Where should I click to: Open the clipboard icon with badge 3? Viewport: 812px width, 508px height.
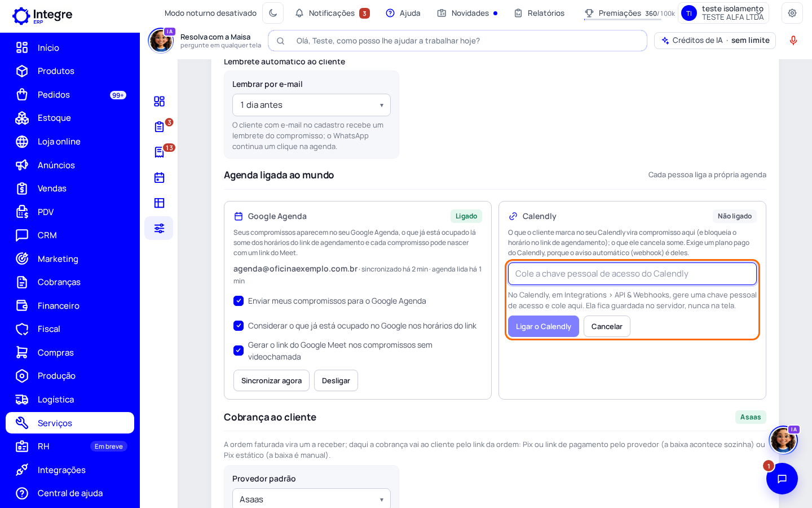pyautogui.click(x=159, y=126)
